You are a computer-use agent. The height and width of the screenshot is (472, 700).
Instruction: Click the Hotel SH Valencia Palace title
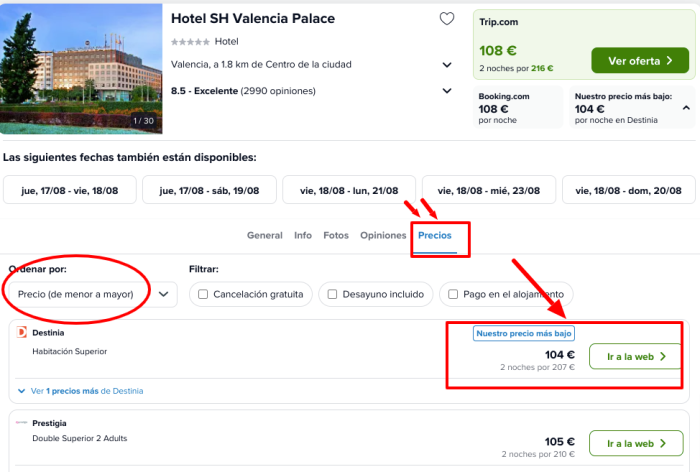[x=253, y=19]
